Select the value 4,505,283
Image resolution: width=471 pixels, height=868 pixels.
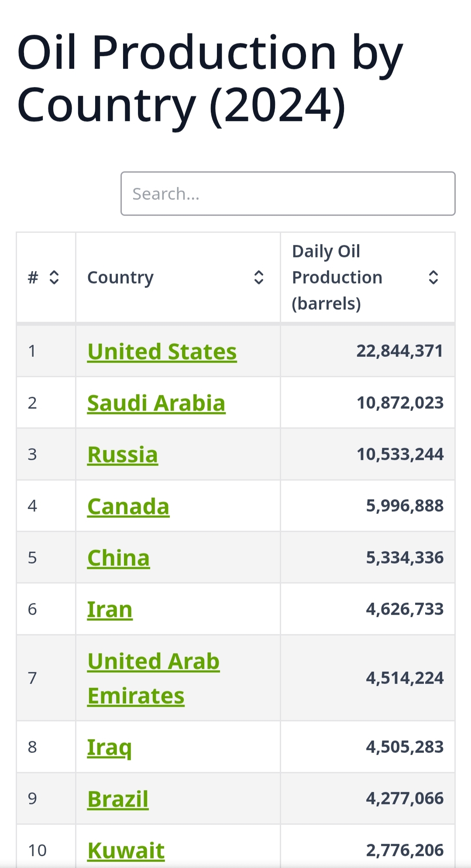pos(405,747)
